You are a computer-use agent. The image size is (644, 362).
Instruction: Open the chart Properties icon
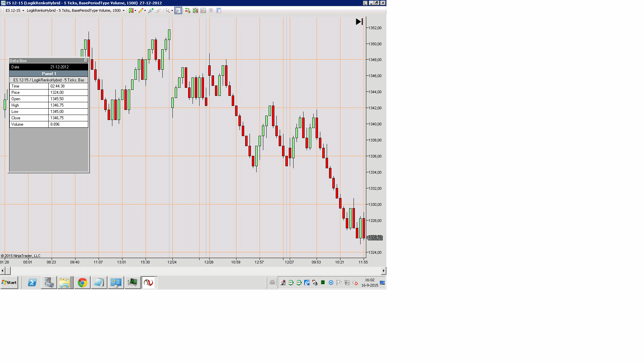tap(219, 10)
